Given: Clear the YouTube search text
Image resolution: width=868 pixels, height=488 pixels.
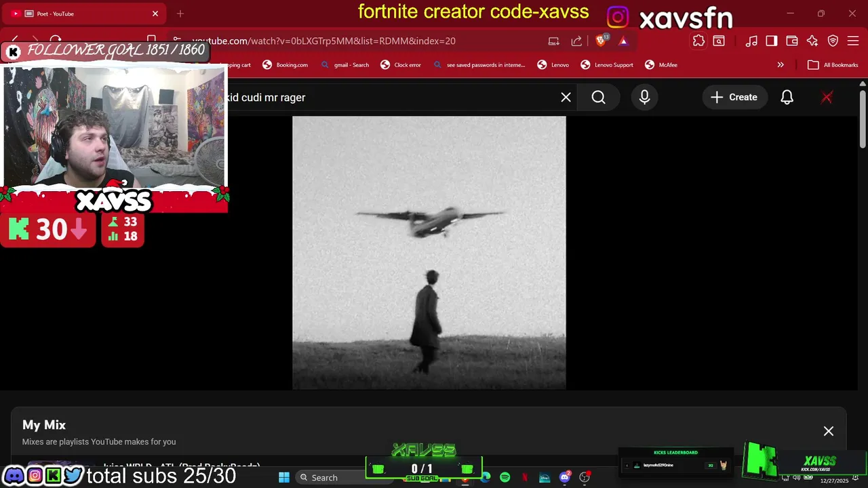Looking at the screenshot, I should (566, 98).
